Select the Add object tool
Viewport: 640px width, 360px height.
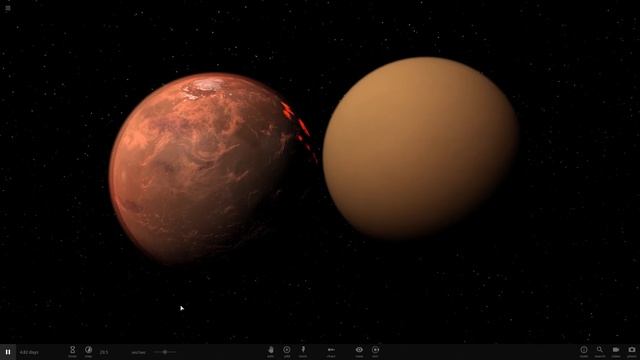point(287,351)
